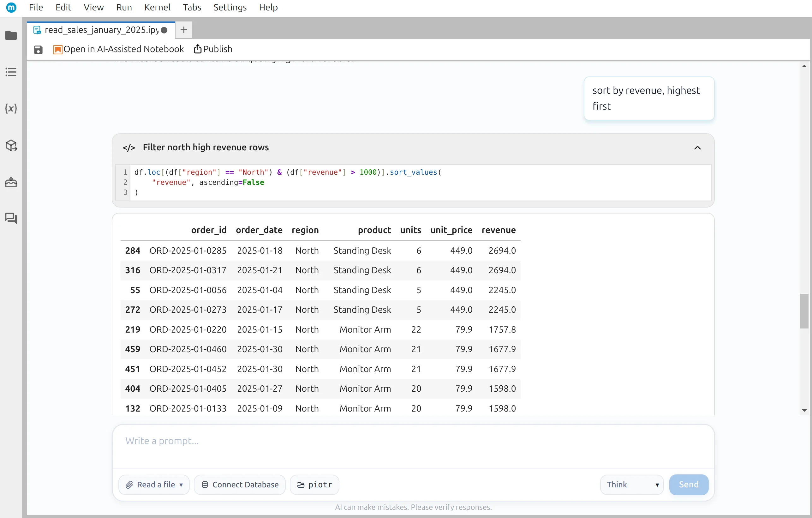
Task: Click cell ORD-2025-01-0405
Action: (x=188, y=388)
